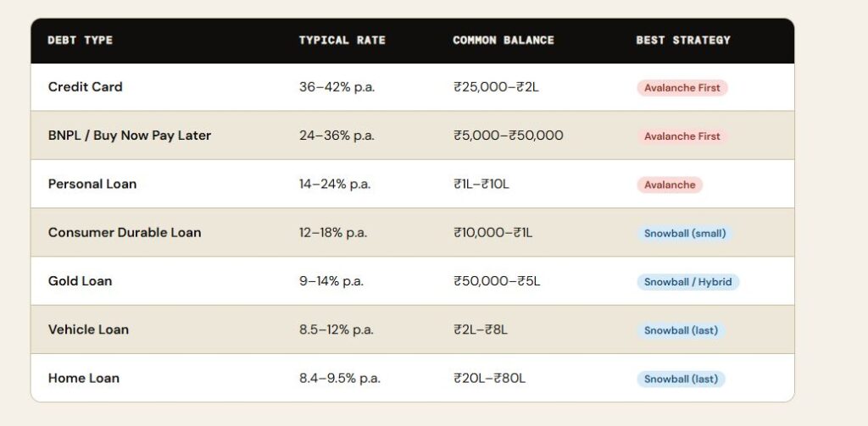Viewport: 868px width, 426px height.
Task: Select the Gold Loan row label
Action: (x=80, y=281)
